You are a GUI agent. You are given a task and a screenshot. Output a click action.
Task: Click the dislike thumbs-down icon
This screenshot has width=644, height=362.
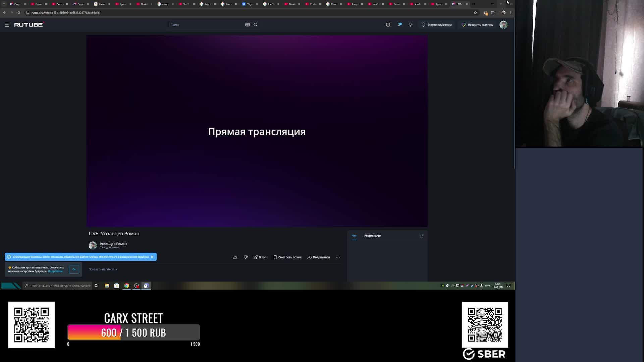246,257
